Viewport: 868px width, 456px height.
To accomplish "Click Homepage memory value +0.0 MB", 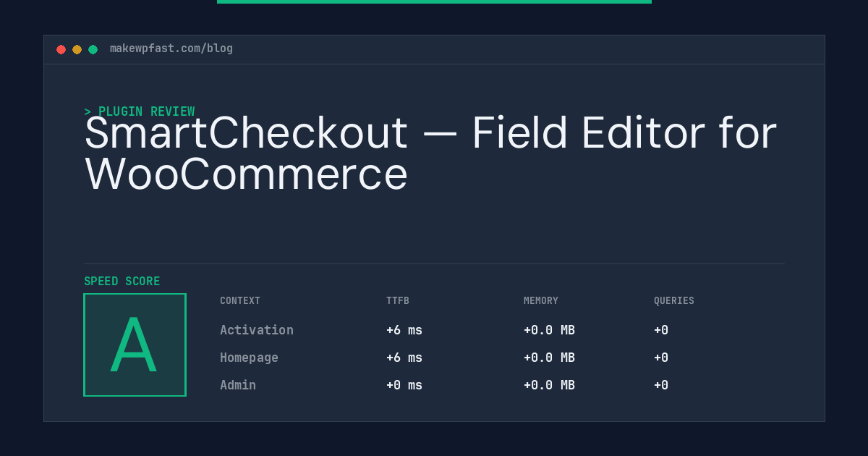I will coord(549,358).
